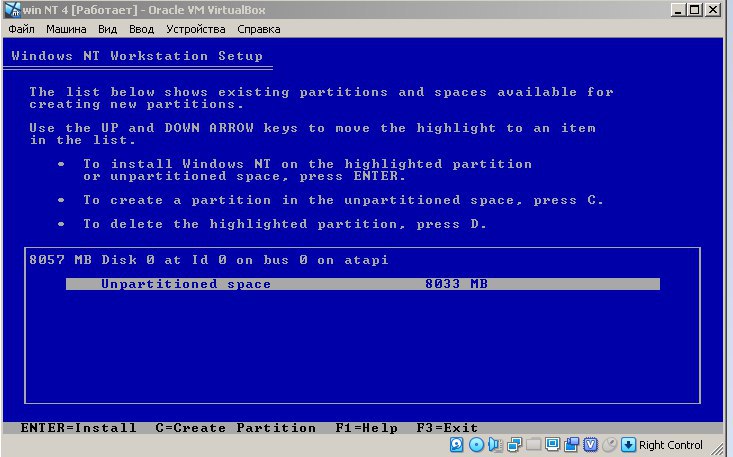Open the Справка menu

259,29
